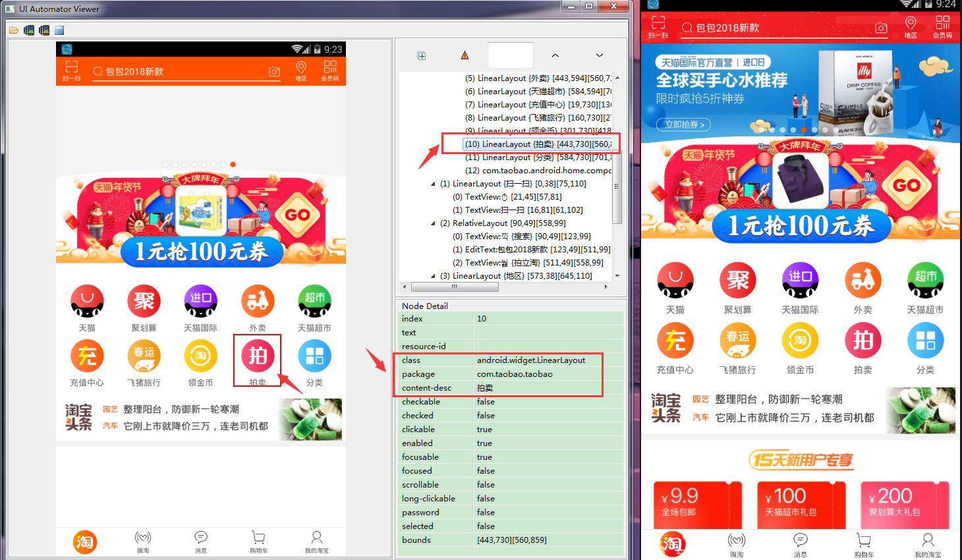Click the camera icon in viewer screenshot search bar
Image resolution: width=962 pixels, height=560 pixels.
274,71
